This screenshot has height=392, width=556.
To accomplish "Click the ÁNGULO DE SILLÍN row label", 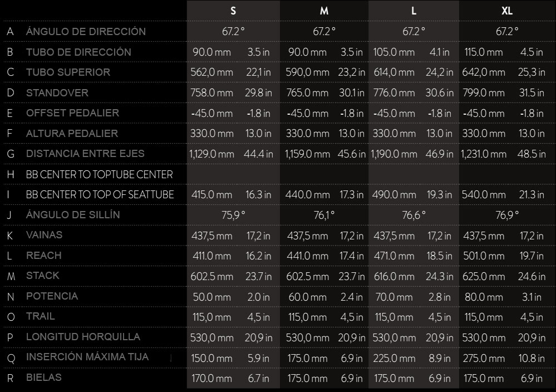I will click(73, 215).
